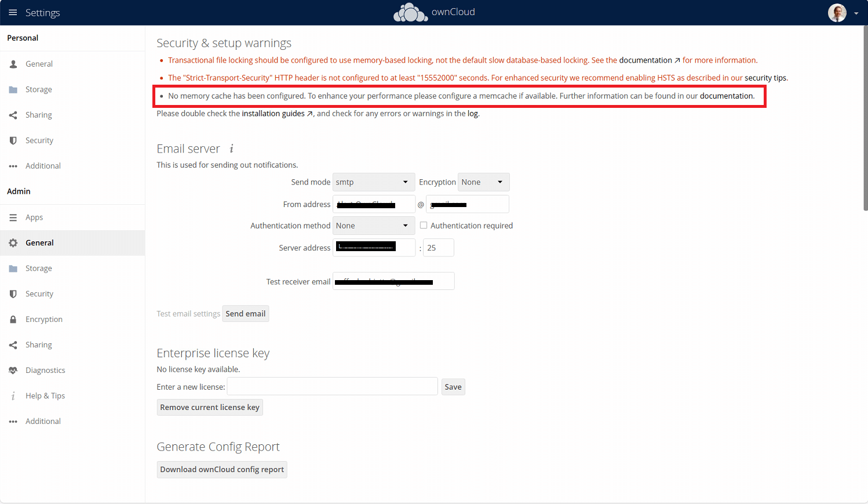Click the Test receiver email field
Viewport: 868px width, 504px height.
(393, 281)
